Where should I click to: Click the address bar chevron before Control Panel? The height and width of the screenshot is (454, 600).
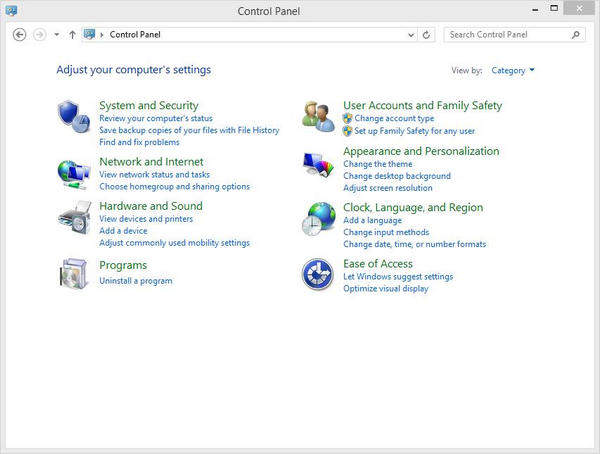(102, 35)
